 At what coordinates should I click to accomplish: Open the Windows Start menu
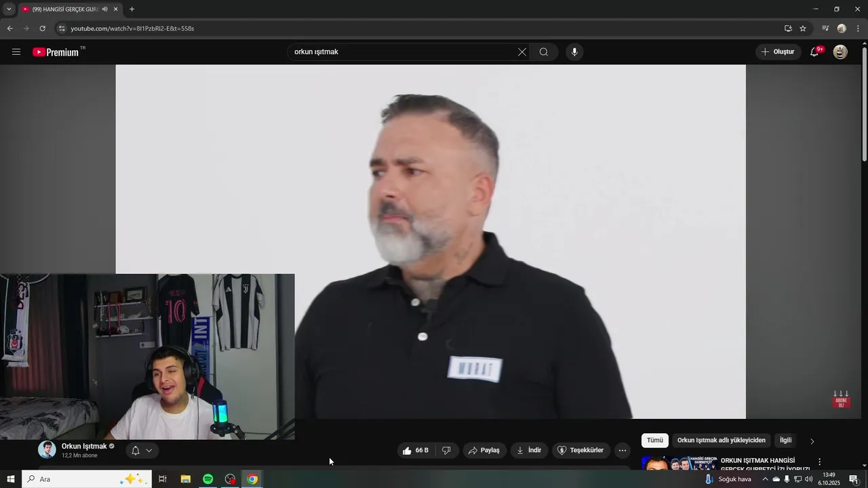click(10, 479)
